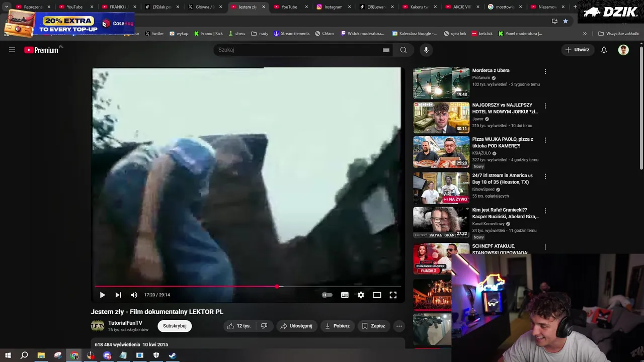This screenshot has height=362, width=644.
Task: Open options for Pizza WUJKA PAOLO video
Action: pyautogui.click(x=545, y=140)
